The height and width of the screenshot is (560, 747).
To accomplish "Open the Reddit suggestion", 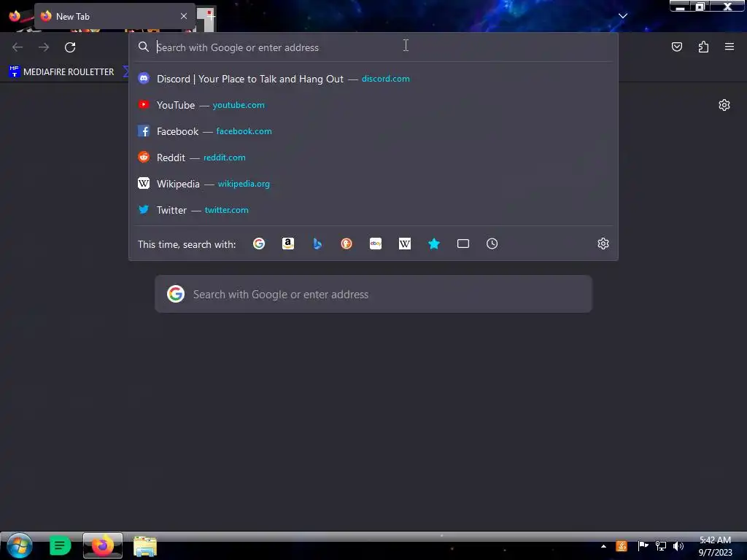I will point(373,157).
